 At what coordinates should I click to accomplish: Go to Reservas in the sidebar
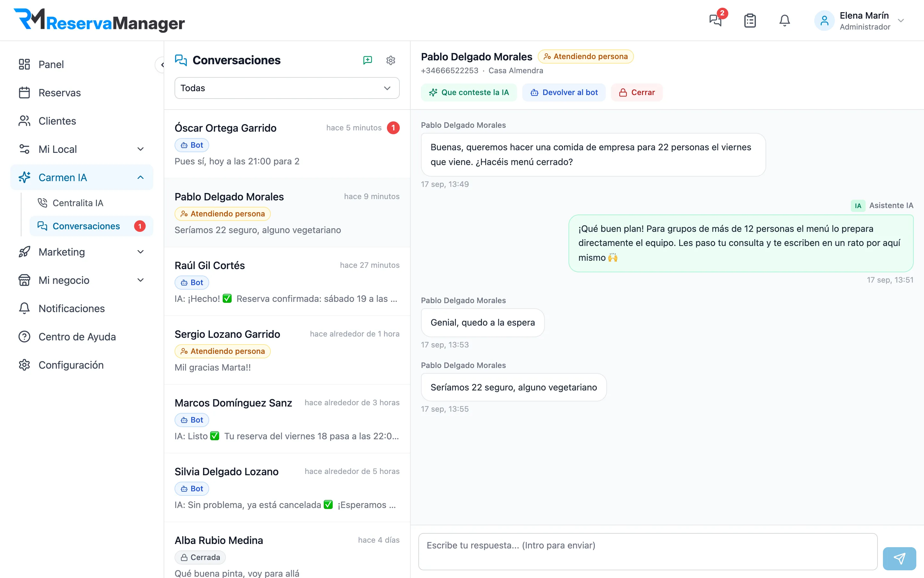(82, 92)
